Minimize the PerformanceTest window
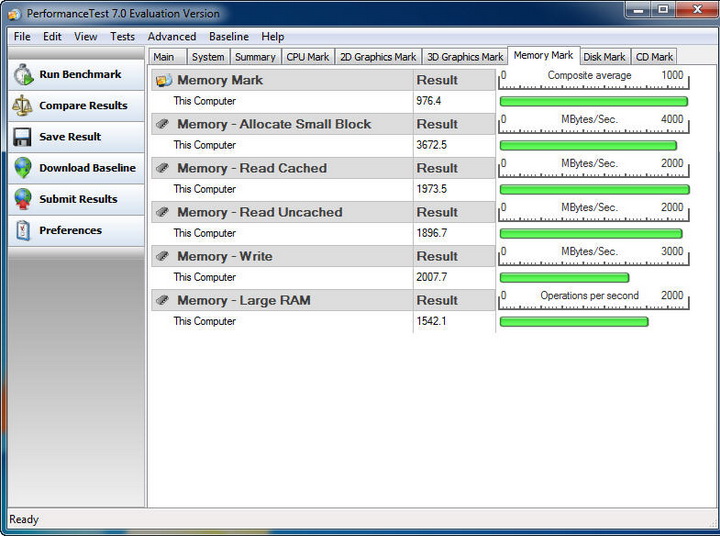 pos(639,10)
